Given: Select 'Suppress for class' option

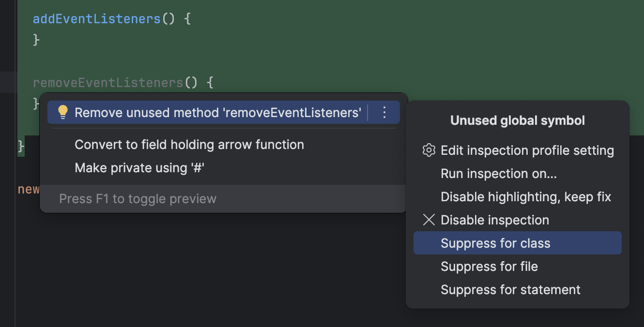Looking at the screenshot, I should coord(495,243).
